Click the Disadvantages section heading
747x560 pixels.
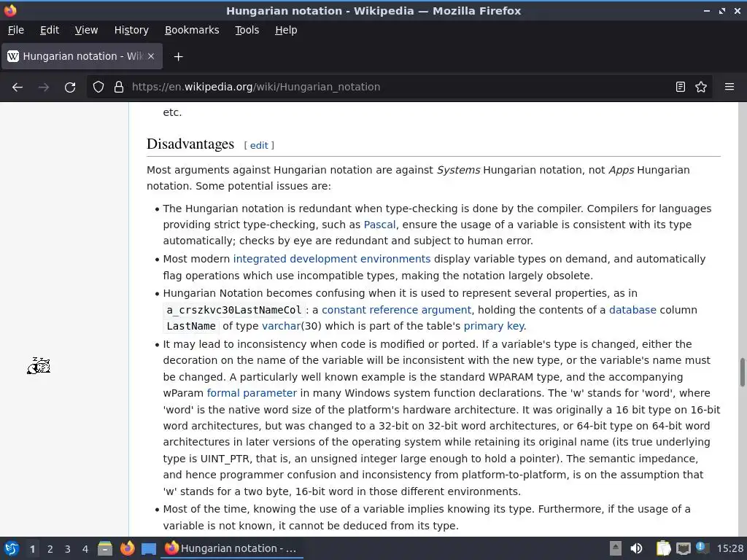click(x=190, y=144)
